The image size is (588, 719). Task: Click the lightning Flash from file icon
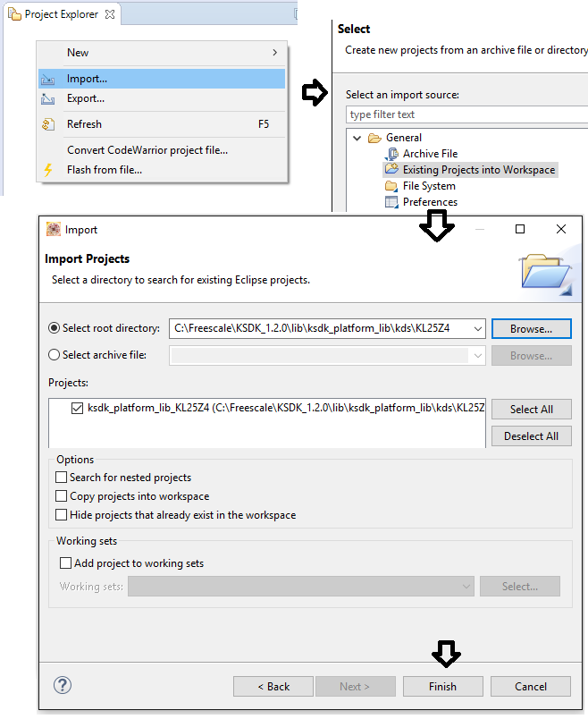pyautogui.click(x=47, y=170)
